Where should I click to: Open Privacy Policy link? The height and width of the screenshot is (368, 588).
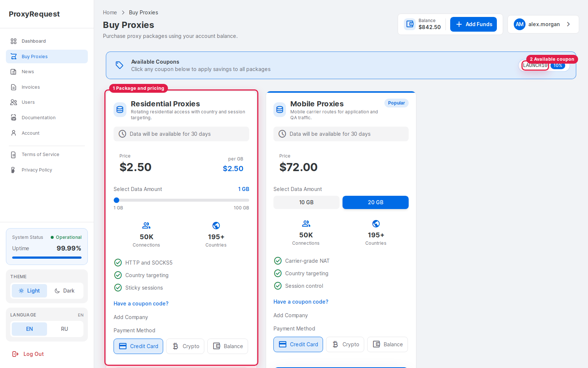pyautogui.click(x=47, y=170)
